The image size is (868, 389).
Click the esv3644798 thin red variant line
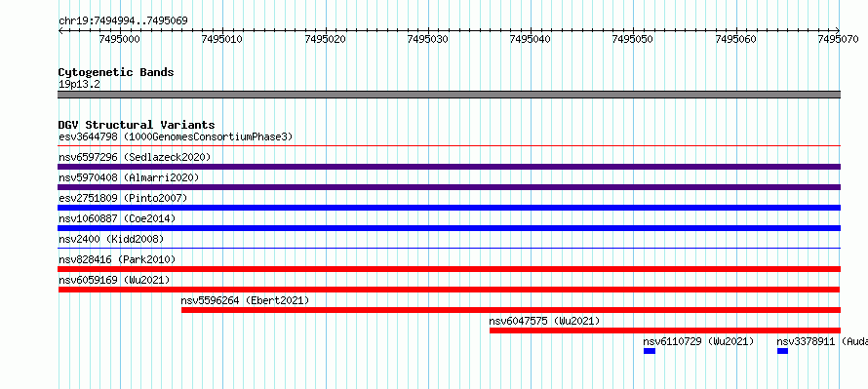(x=449, y=146)
